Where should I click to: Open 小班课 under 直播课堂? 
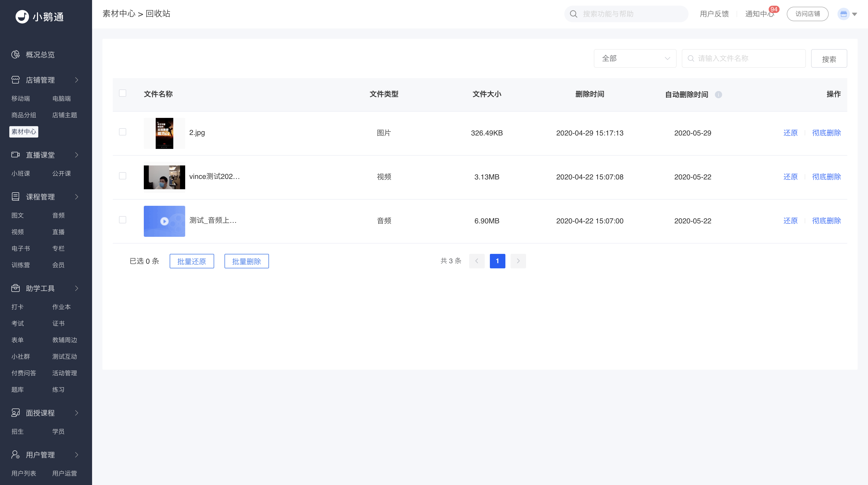20,174
